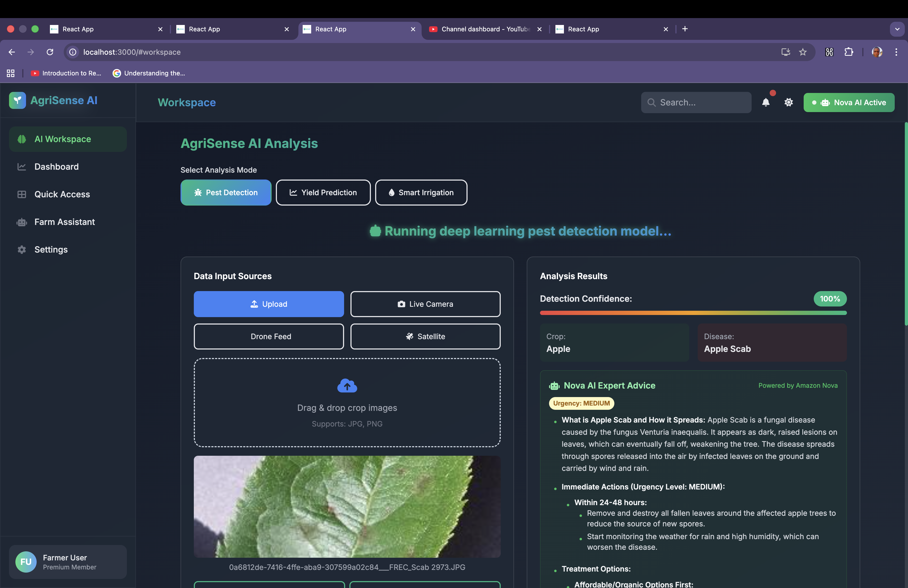This screenshot has width=908, height=588.
Task: Click the AgriSense AI logo icon
Action: [17, 100]
